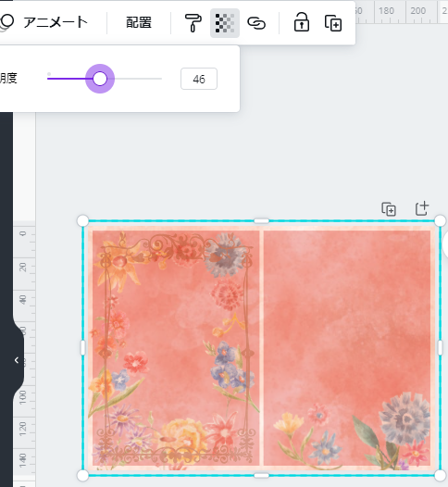This screenshot has height=487, width=448.
Task: Open the 配置 position menu
Action: [x=139, y=22]
